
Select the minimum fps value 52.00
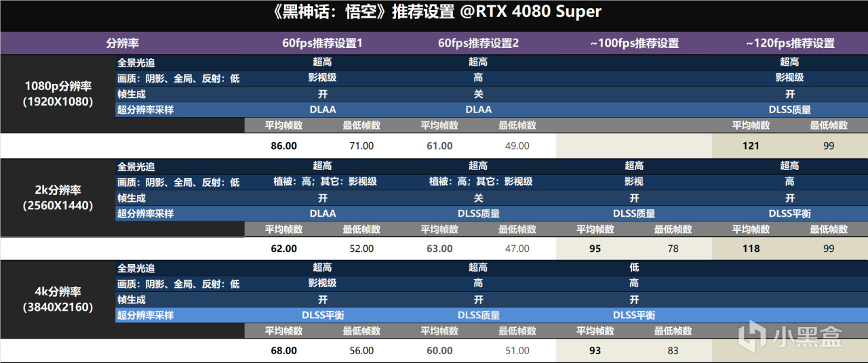click(x=361, y=249)
